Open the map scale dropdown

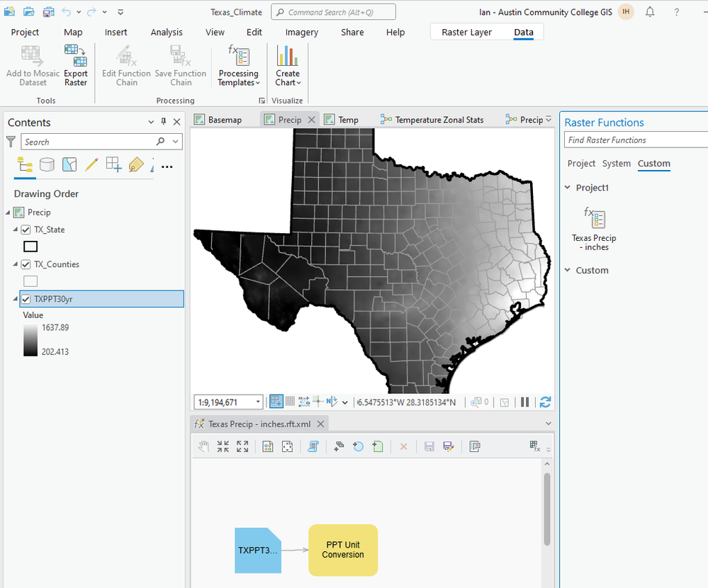[x=257, y=402]
